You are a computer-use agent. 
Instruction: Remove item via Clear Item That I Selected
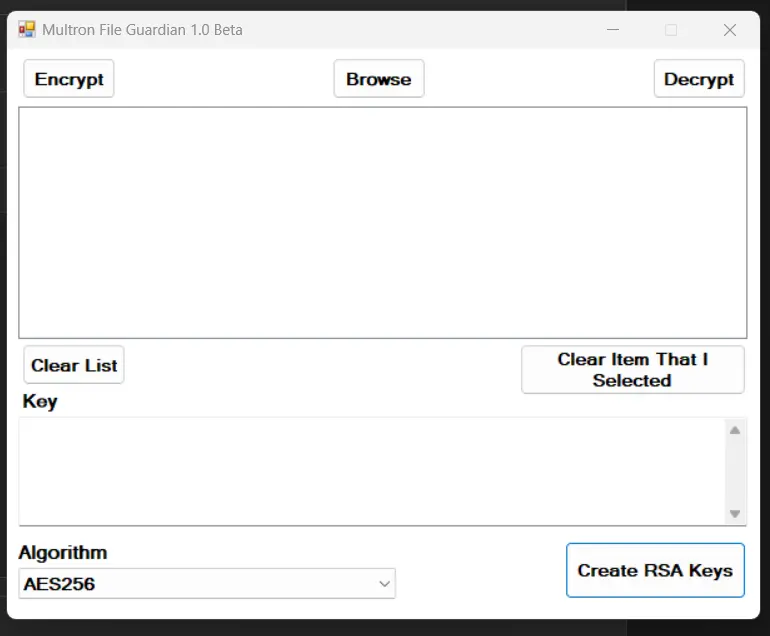(632, 370)
